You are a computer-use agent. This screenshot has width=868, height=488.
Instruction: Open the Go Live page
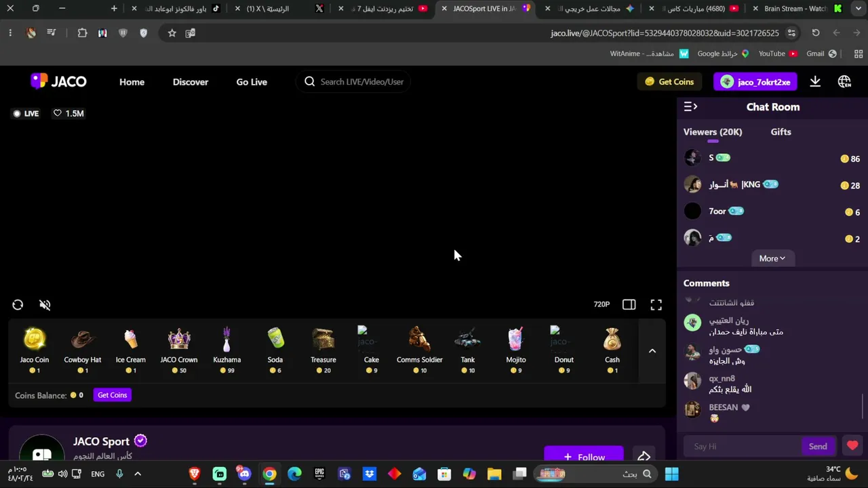tap(252, 82)
